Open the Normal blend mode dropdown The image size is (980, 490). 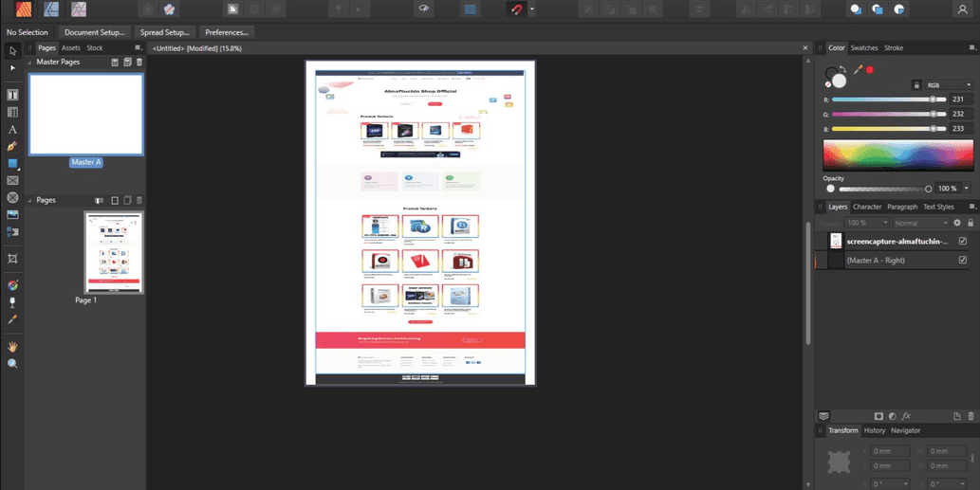(x=920, y=223)
